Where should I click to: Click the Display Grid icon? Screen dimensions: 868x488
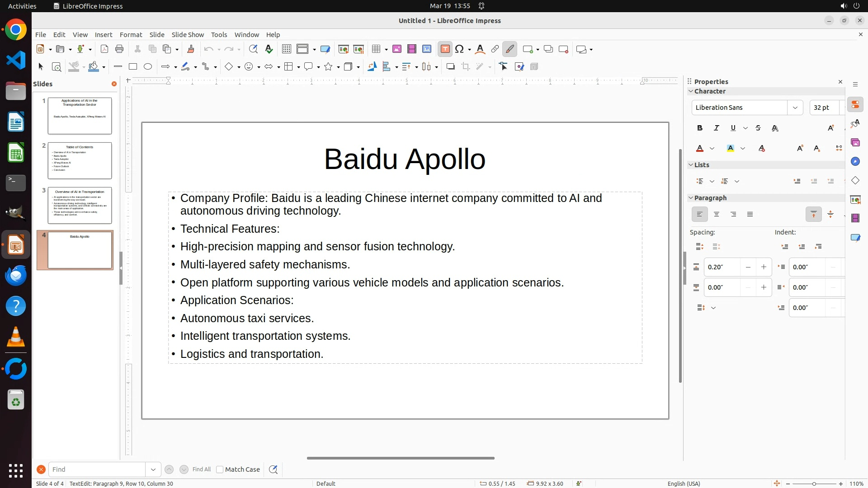[x=286, y=49]
